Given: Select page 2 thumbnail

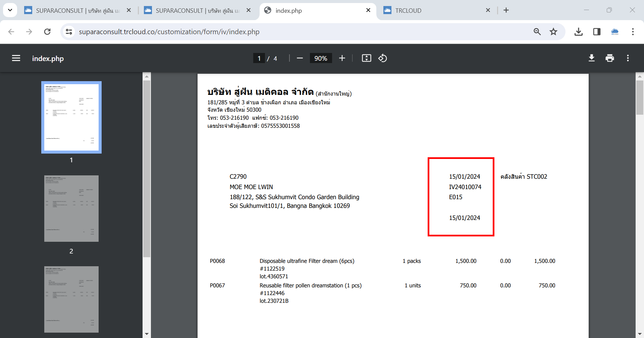Looking at the screenshot, I should coord(71,208).
